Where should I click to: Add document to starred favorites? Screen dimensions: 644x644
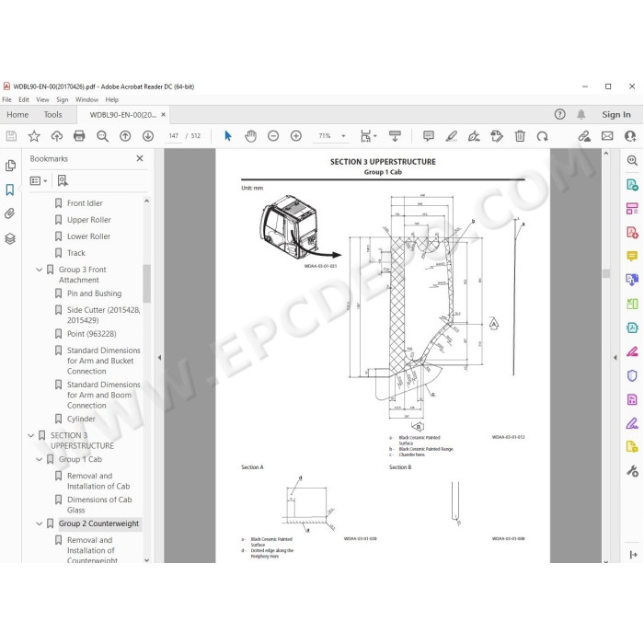pyautogui.click(x=34, y=136)
